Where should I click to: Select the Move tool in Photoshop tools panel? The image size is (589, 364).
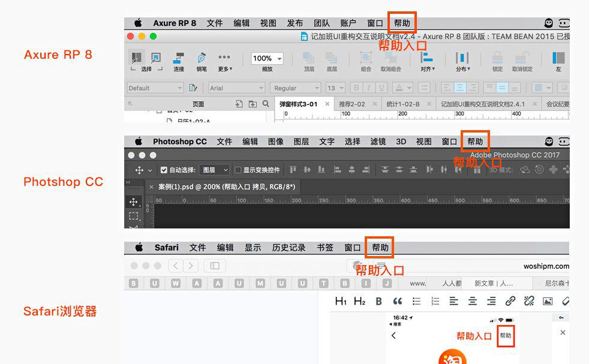(x=134, y=202)
